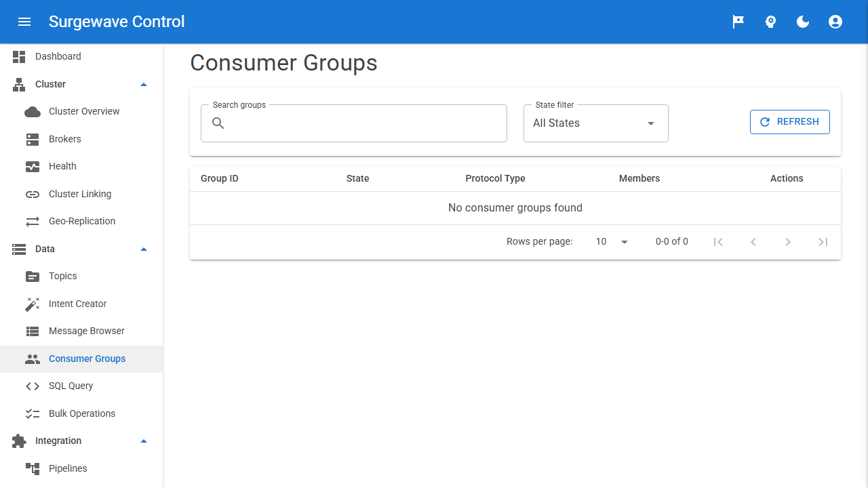Viewport: 868px width, 488px height.
Task: Open Cluster Overview in sidebar
Action: point(81,112)
